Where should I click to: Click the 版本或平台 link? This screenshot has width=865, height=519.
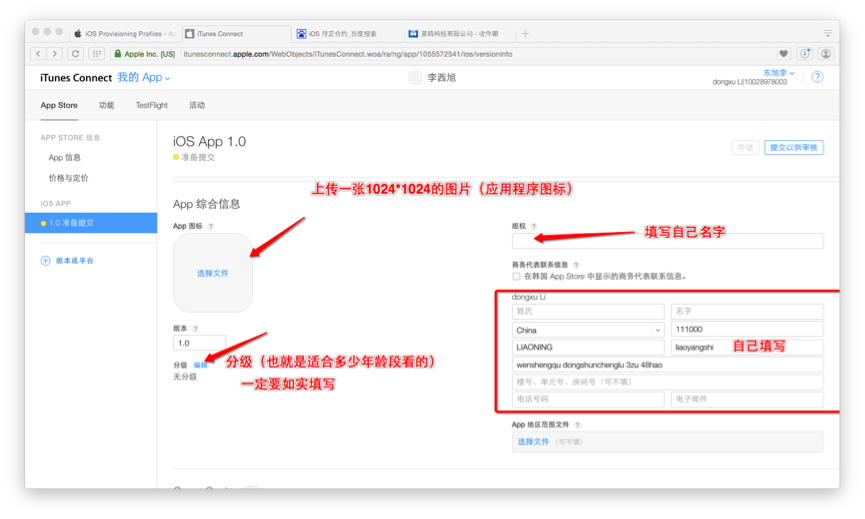click(x=74, y=261)
